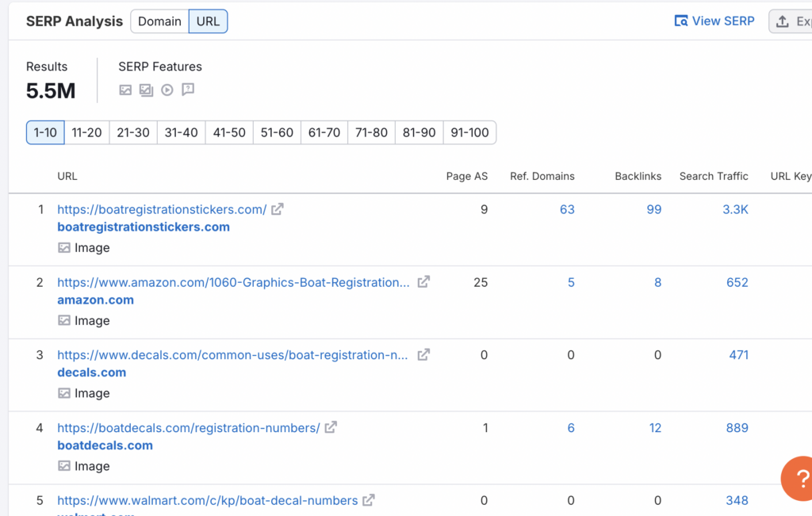This screenshot has height=516, width=812.
Task: Open the decals.com domain link
Action: click(x=92, y=372)
